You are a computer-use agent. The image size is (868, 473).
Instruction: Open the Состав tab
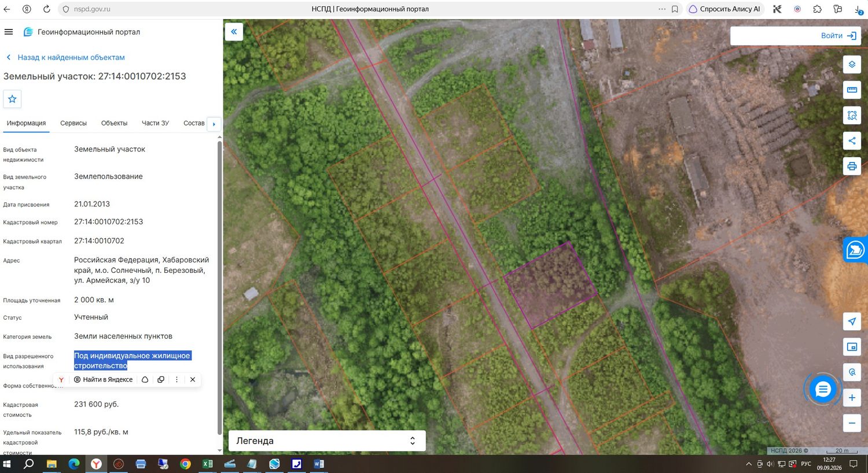[x=194, y=123]
